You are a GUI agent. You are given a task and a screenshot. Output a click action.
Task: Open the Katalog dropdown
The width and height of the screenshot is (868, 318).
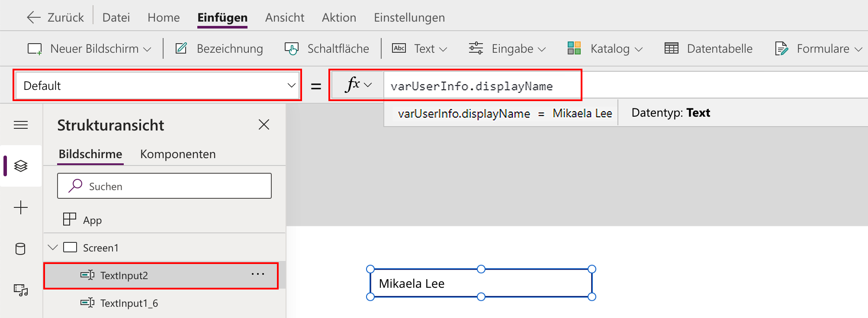tap(605, 48)
